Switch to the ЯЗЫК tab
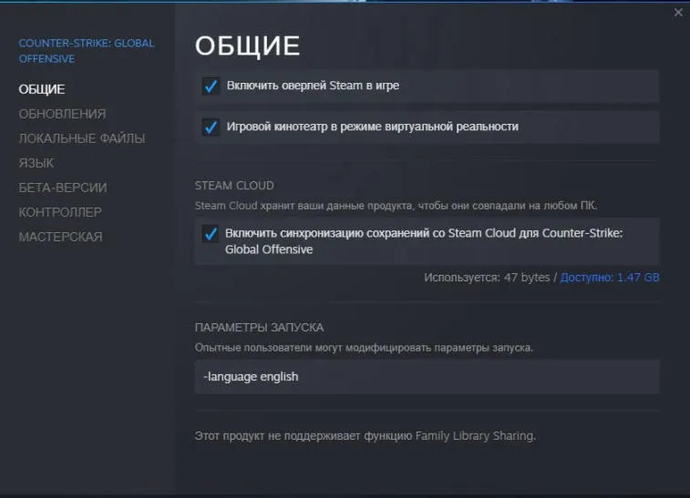This screenshot has width=690, height=498. click(x=36, y=163)
